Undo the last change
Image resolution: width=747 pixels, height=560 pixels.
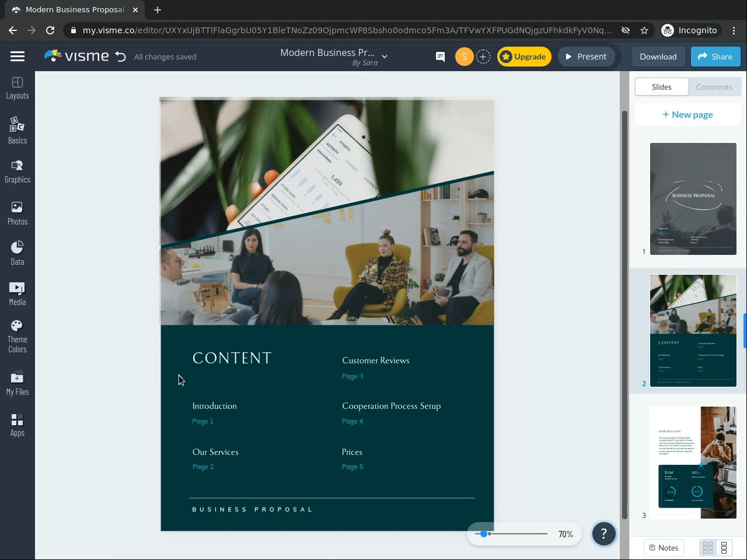tap(120, 57)
